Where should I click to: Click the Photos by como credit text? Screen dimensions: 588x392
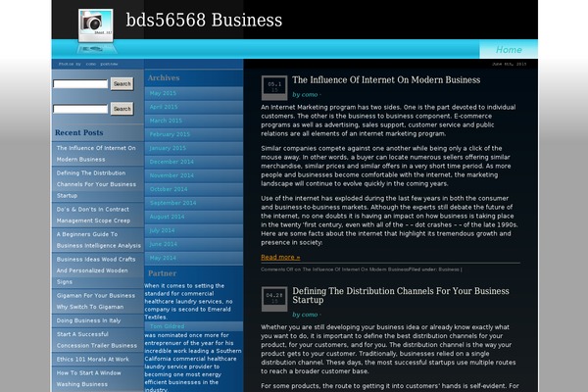[88, 64]
